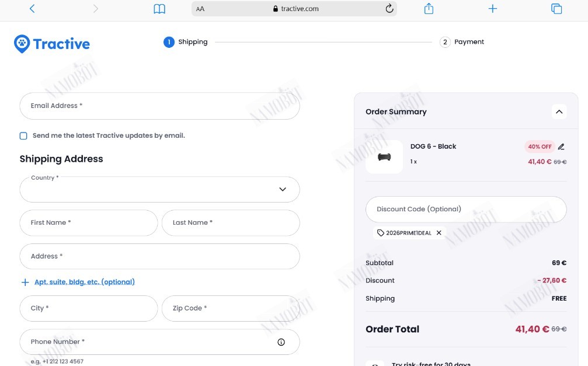588x366 pixels.
Task: Tap the AA reader text-size control
Action: tap(200, 9)
